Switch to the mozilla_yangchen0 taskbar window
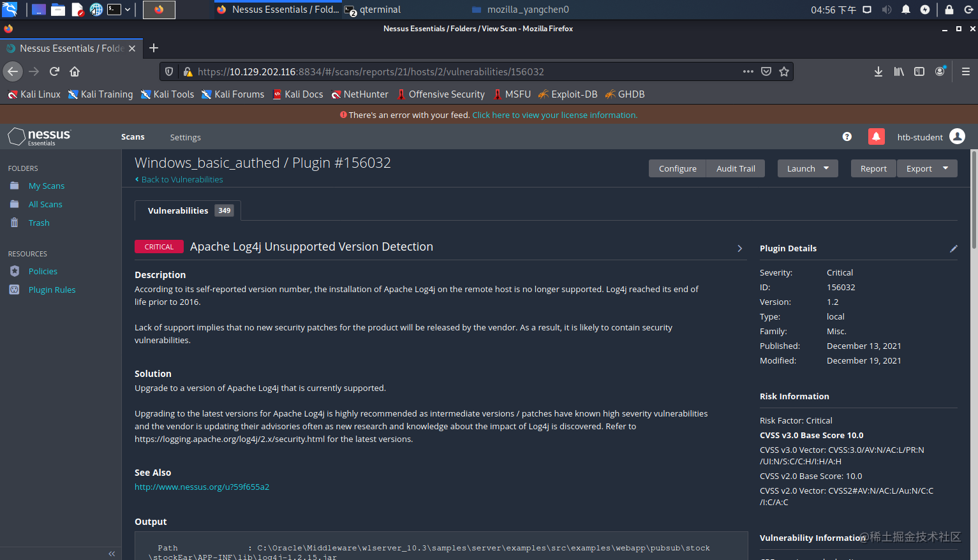Viewport: 978px width, 560px height. [x=521, y=10]
